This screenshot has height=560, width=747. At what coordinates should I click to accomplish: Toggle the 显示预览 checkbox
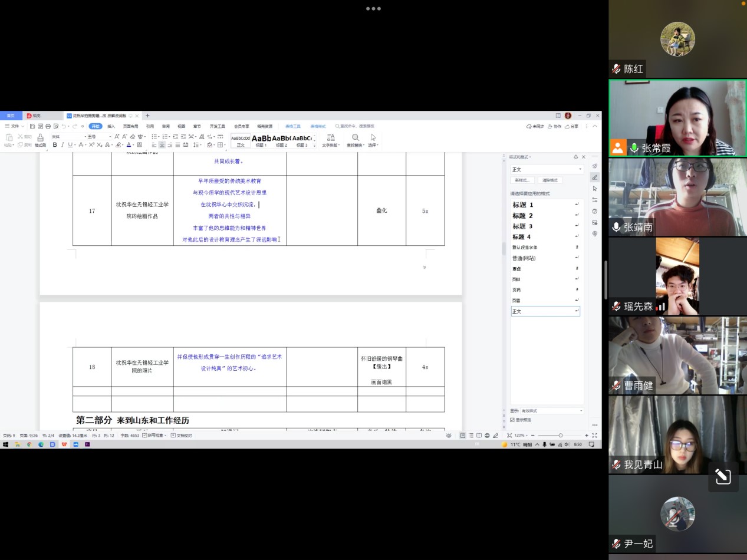(512, 420)
